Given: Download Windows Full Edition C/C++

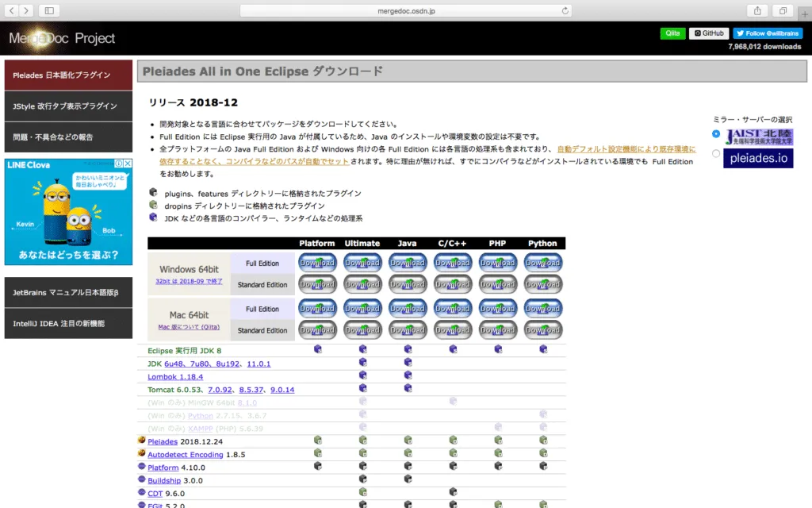Looking at the screenshot, I should click(453, 263).
